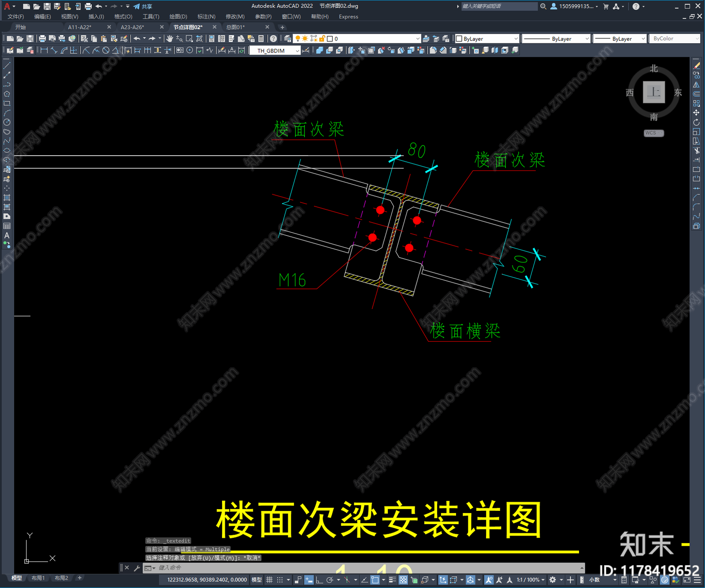Undo the last action from the title bar
Viewport: 705px width, 588px height.
click(x=99, y=6)
